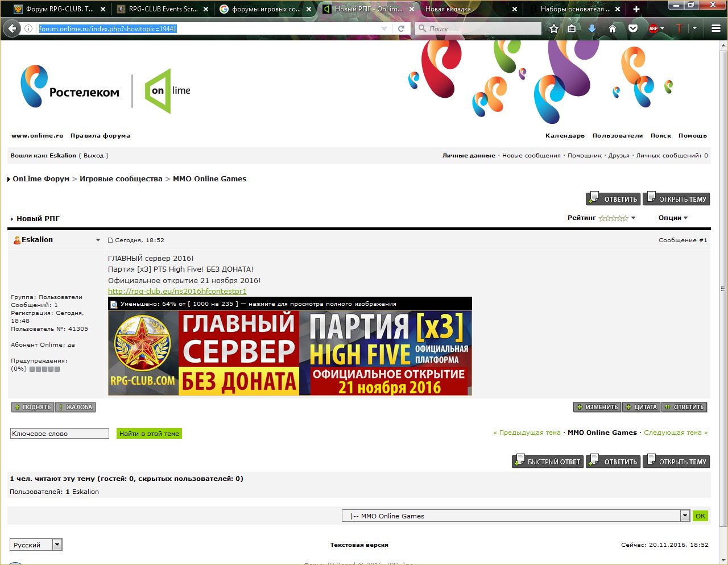Click top ОТКРЫТЬ ТЕМУ button

(676, 198)
